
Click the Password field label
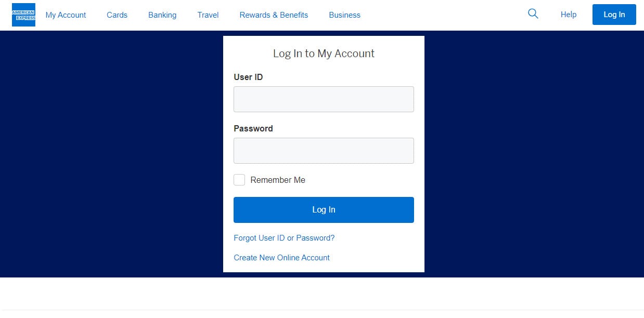pyautogui.click(x=253, y=128)
